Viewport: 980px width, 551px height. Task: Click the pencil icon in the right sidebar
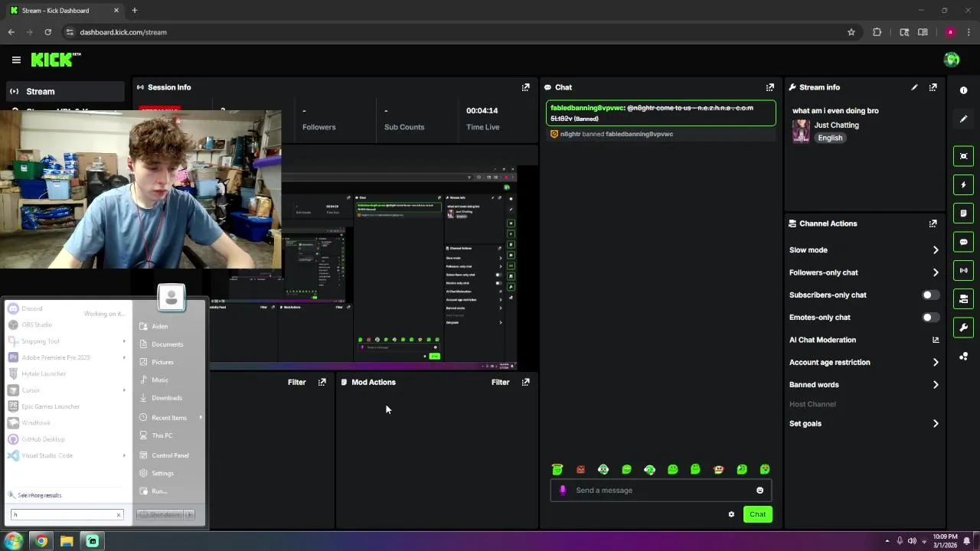tap(963, 119)
